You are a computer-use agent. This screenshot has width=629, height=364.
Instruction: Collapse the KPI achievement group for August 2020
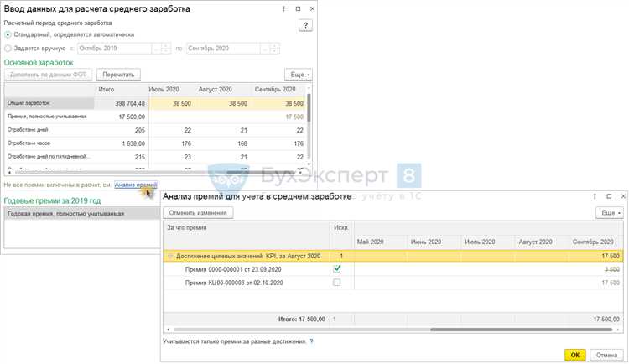click(x=170, y=256)
